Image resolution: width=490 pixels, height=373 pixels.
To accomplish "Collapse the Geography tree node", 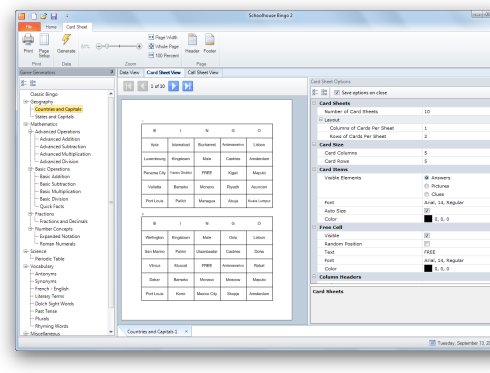I will coord(26,102).
